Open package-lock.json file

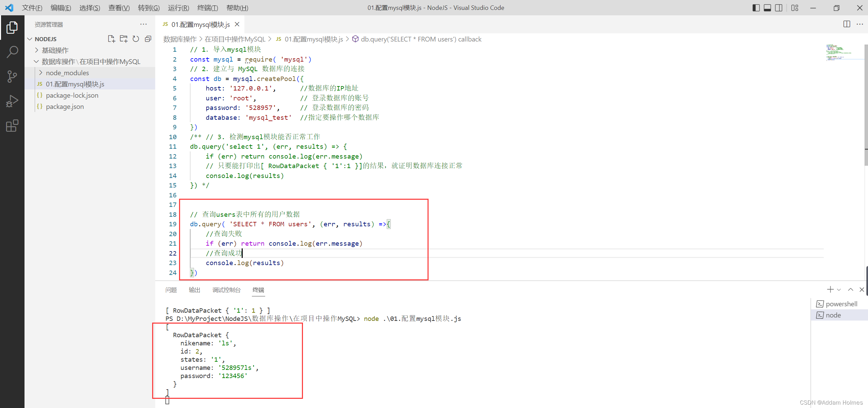(x=72, y=95)
